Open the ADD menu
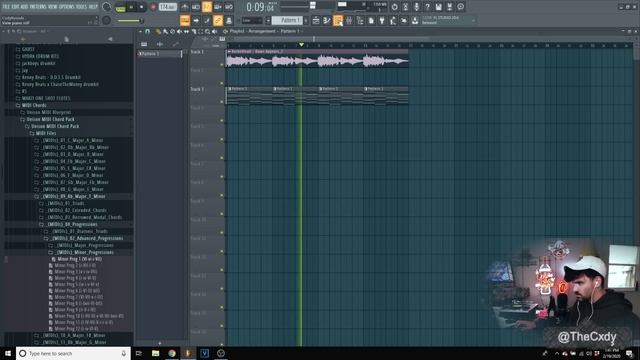 (x=24, y=7)
